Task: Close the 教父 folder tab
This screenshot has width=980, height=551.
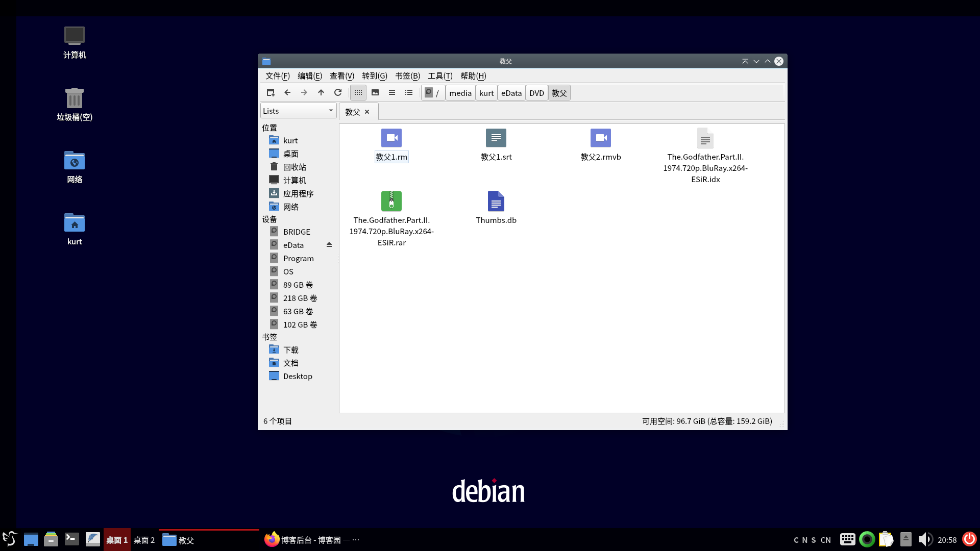Action: pyautogui.click(x=367, y=112)
